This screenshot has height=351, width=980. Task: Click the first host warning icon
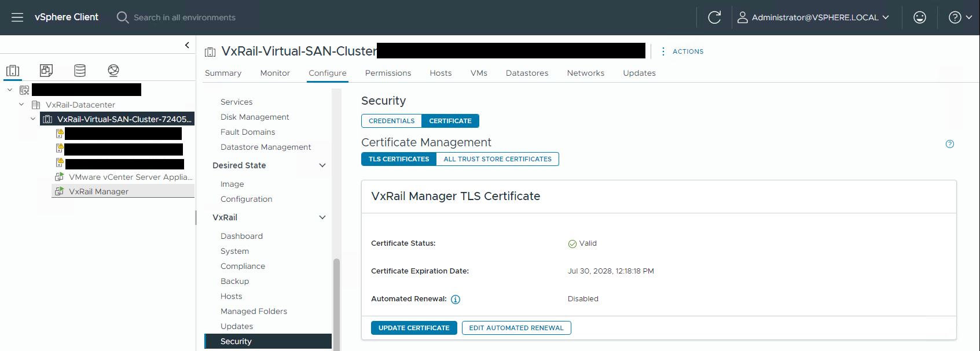[x=60, y=133]
